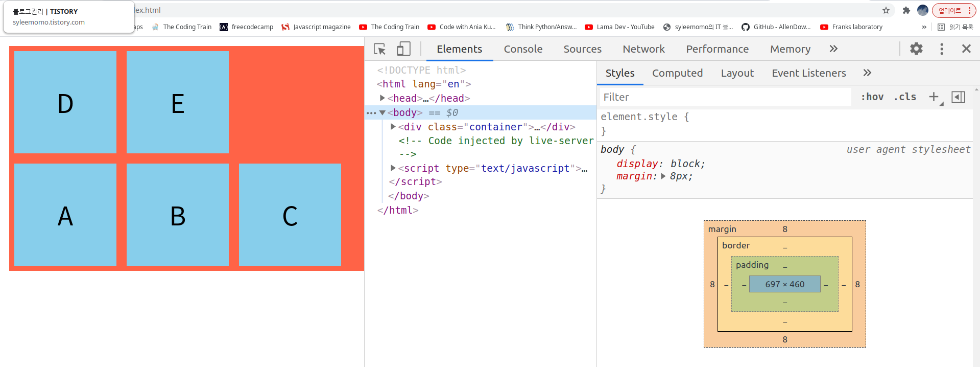Viewport: 980px width, 367px height.
Task: Collapse the body element node
Action: (x=382, y=112)
